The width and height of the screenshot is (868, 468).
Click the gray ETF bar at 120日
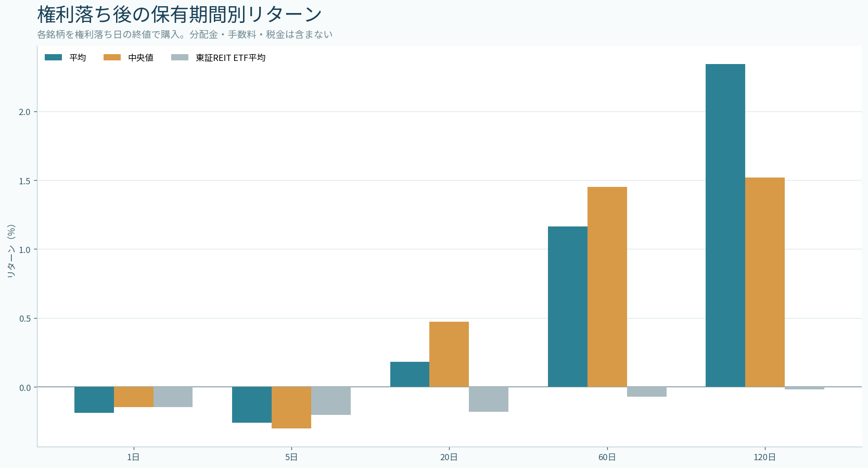[x=805, y=388]
